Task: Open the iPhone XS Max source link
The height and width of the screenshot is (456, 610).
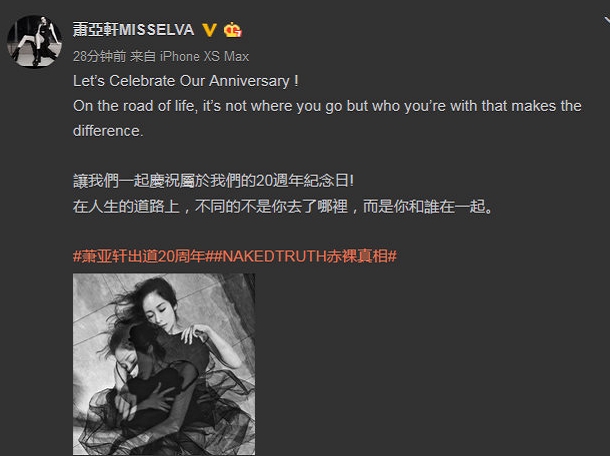Action: [x=204, y=56]
